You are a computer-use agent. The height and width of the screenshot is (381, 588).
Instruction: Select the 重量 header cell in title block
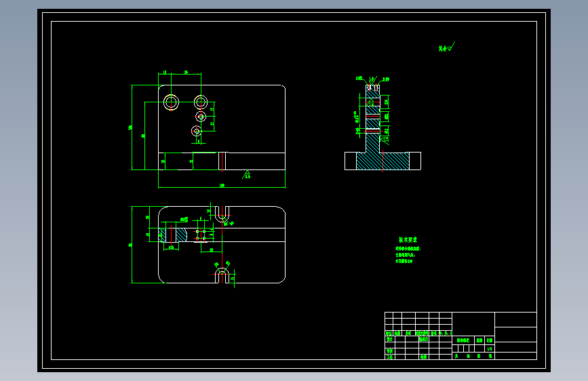coord(479,340)
